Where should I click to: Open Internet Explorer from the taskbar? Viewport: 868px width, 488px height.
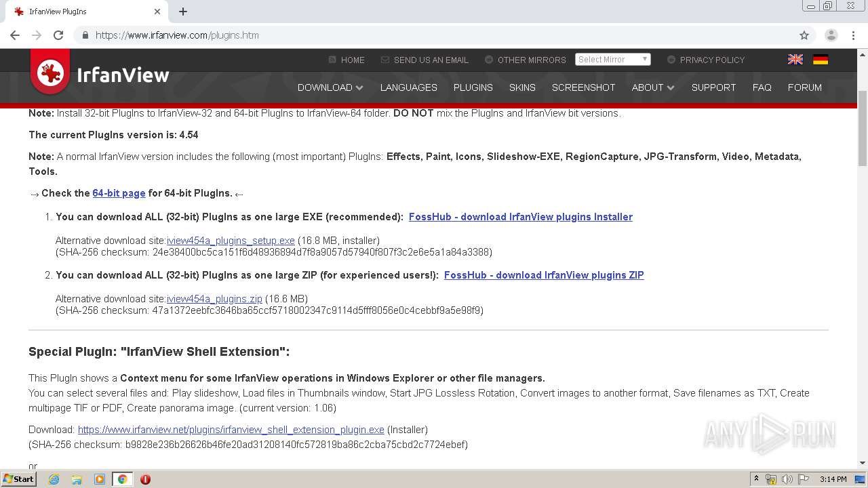(54, 479)
